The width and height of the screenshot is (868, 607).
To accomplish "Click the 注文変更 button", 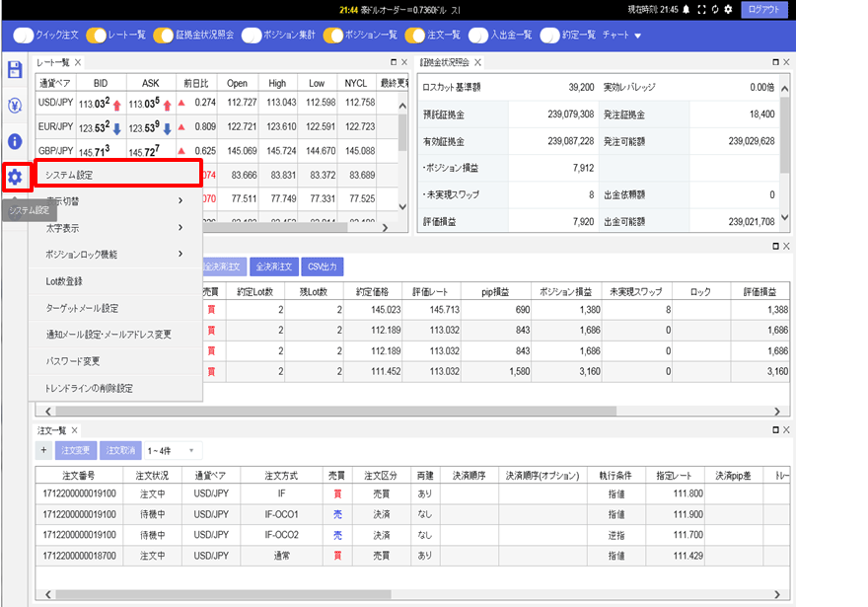I will pyautogui.click(x=76, y=450).
